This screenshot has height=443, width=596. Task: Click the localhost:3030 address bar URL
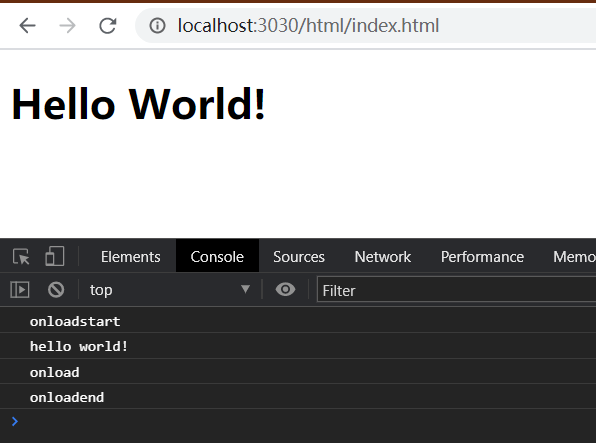click(308, 26)
